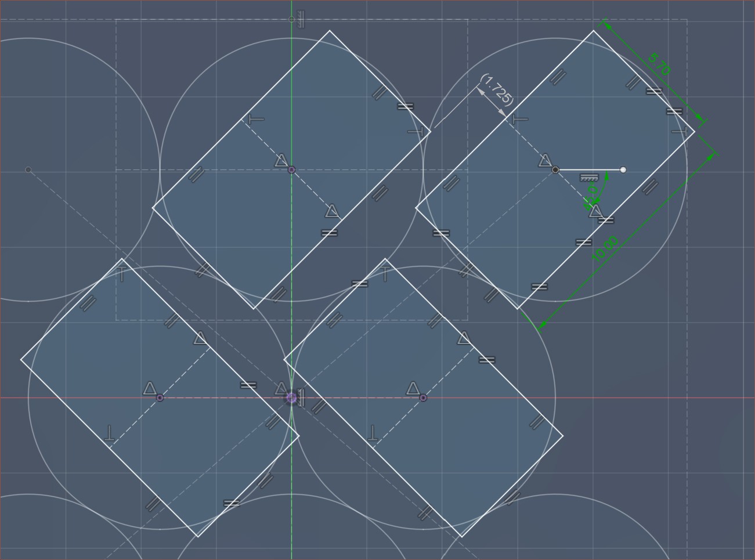Select the 5.70 width dimension

658,64
